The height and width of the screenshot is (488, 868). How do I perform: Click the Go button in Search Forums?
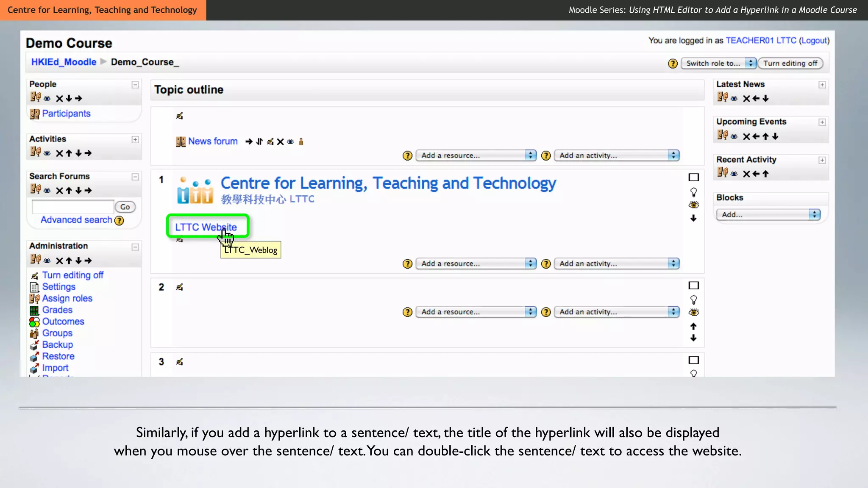125,207
